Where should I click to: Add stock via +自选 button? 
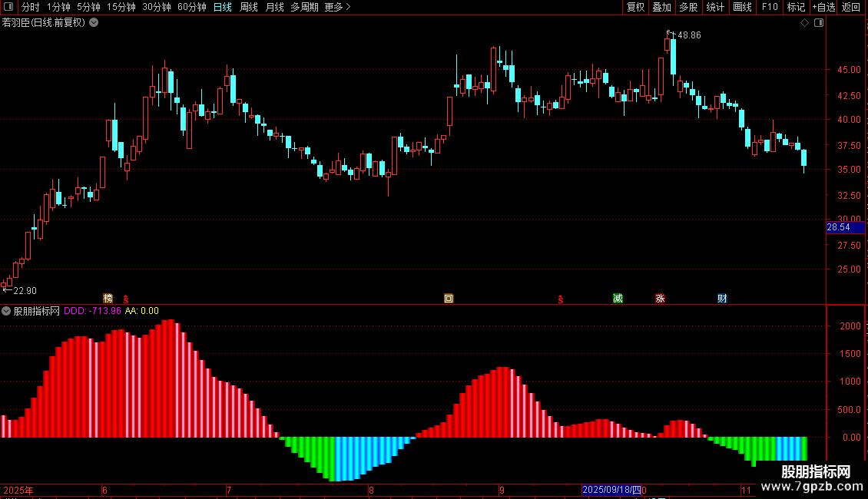[x=823, y=7]
